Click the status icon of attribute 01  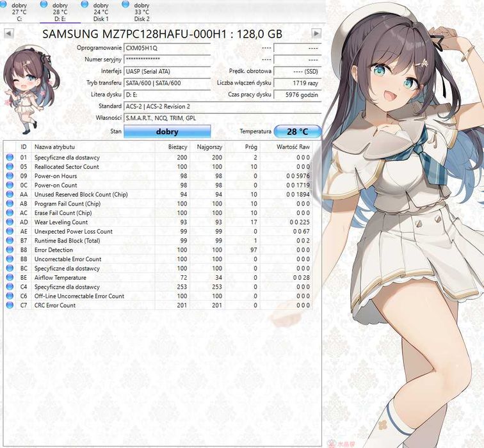coord(10,157)
